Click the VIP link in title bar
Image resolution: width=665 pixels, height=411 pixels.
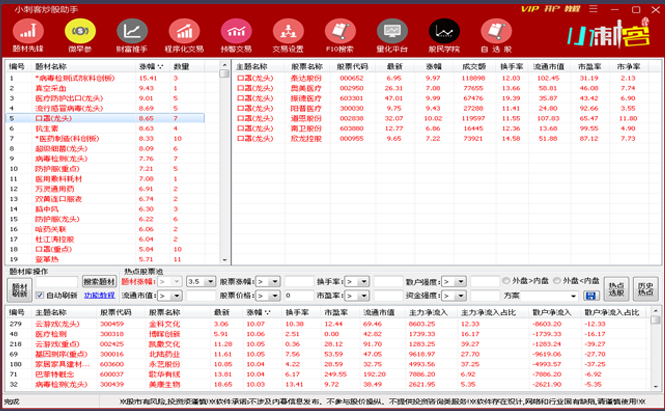[x=530, y=9]
